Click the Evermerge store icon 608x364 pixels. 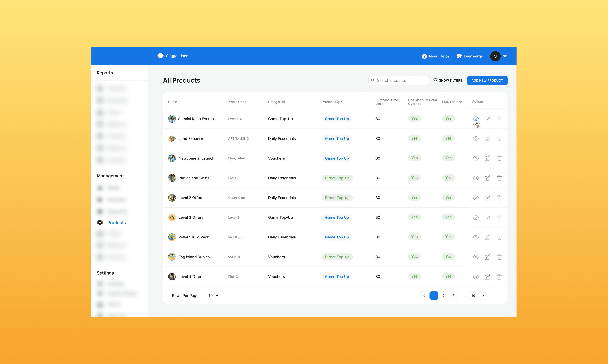coord(459,56)
